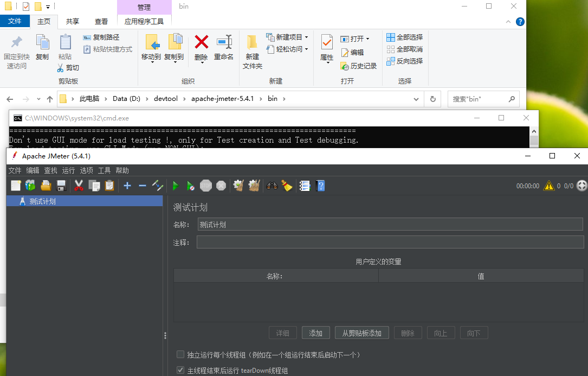Click the Explorer refresh button
Viewport: 588px width, 376px height.
(x=433, y=99)
